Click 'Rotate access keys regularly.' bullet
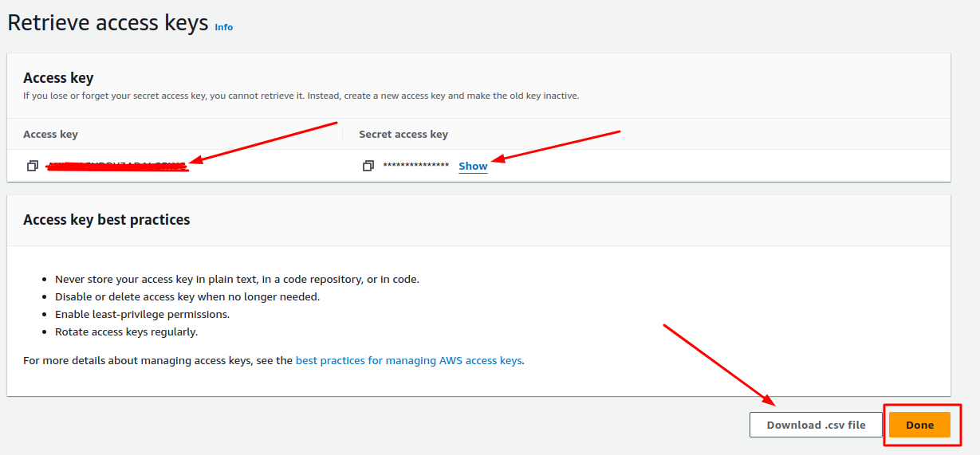Image resolution: width=980 pixels, height=455 pixels. coord(126,331)
